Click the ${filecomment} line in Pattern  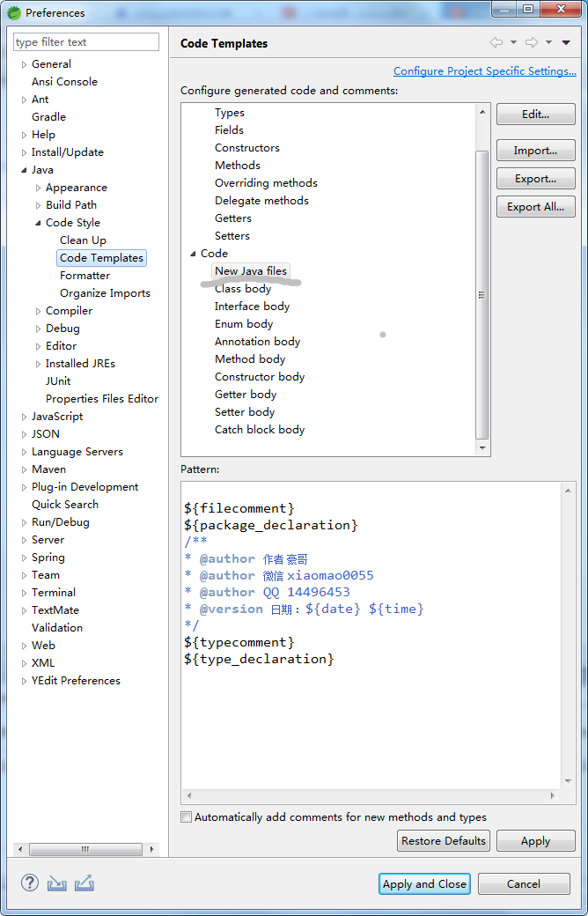click(239, 508)
